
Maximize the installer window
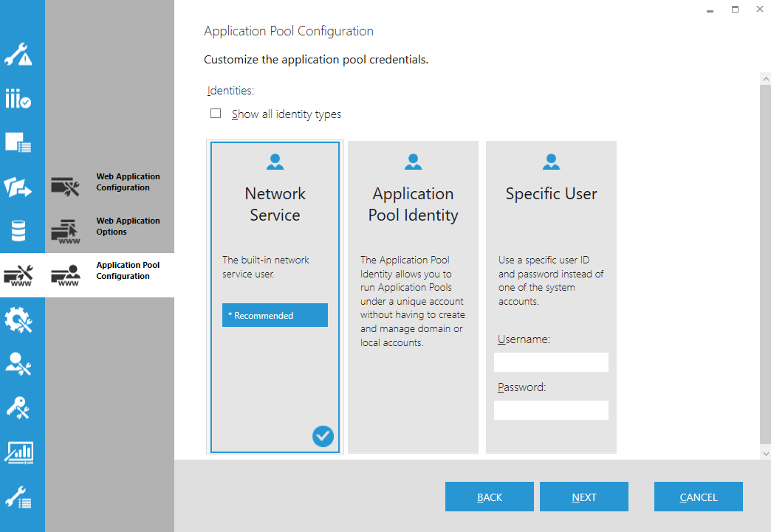coord(735,10)
